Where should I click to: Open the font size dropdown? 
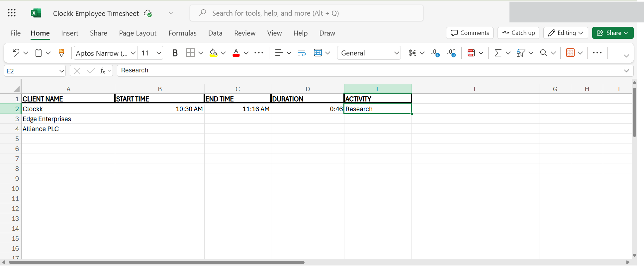point(159,53)
